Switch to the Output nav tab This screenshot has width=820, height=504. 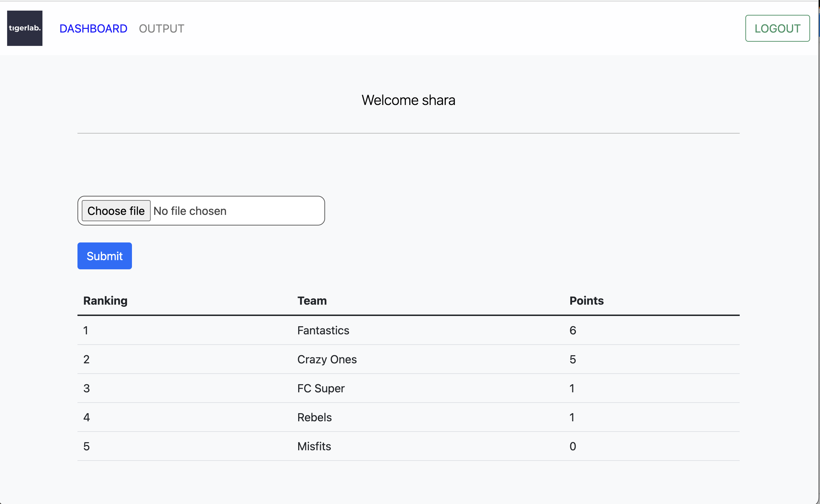[161, 29]
